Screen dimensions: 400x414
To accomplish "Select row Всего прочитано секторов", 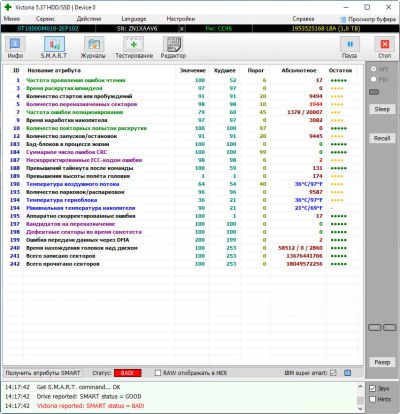I will [183, 264].
